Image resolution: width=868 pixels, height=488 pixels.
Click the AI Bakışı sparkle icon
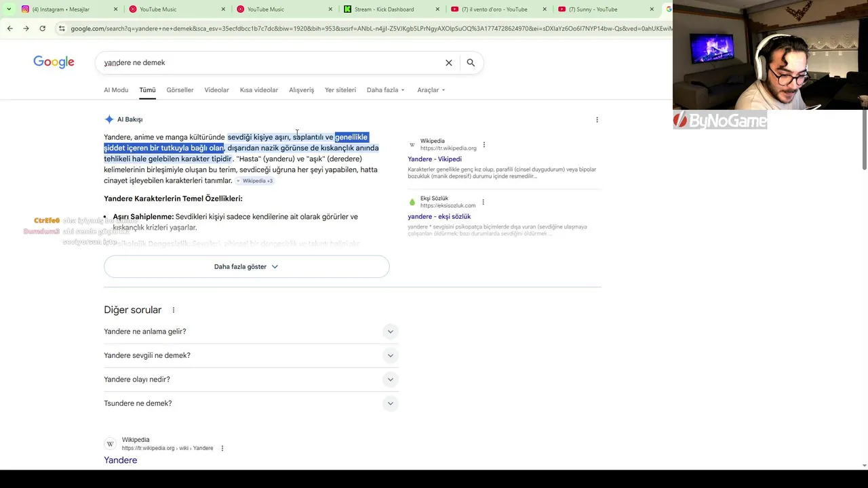109,119
